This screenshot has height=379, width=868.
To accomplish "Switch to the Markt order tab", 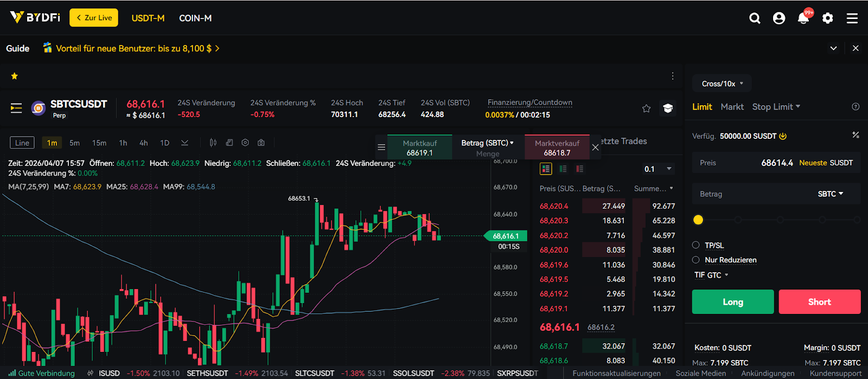I will 732,107.
